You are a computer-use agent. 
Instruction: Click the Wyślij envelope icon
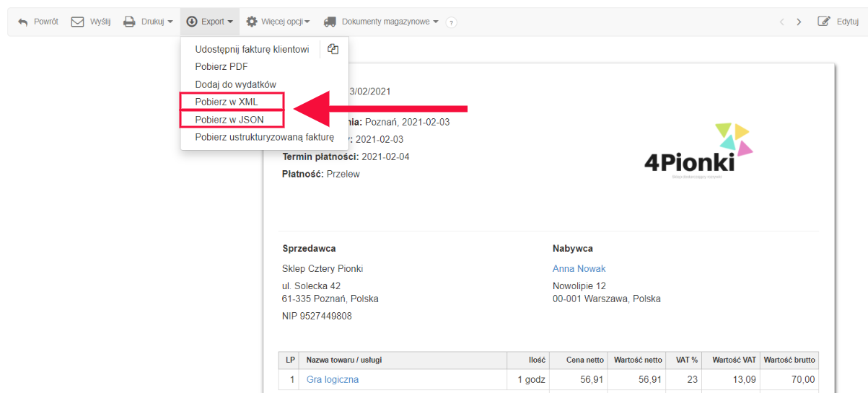(77, 22)
